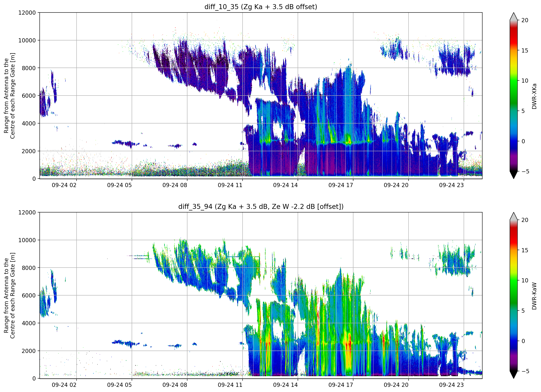The width and height of the screenshot is (541, 392).
Task: Click the -5 tick on the DWR-KaW colorbar
Action: tap(525, 371)
